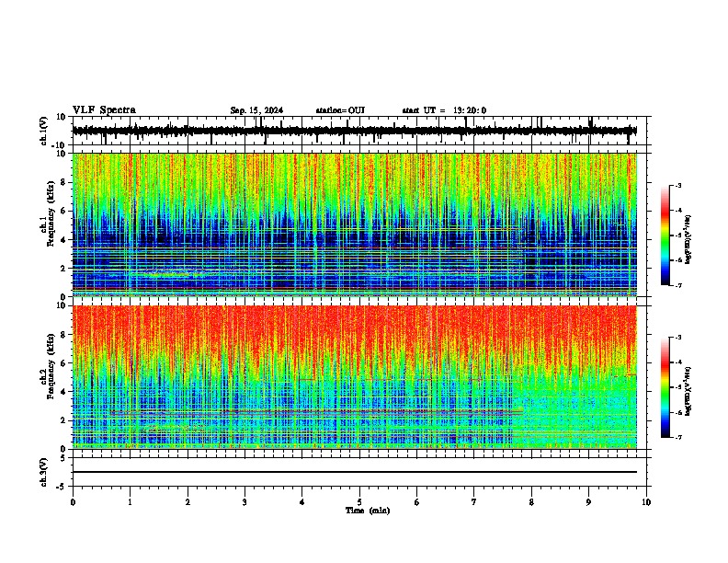The image size is (728, 563).
Task: Click the ch.2 colorbar log(PSD) units label
Action: (x=688, y=391)
